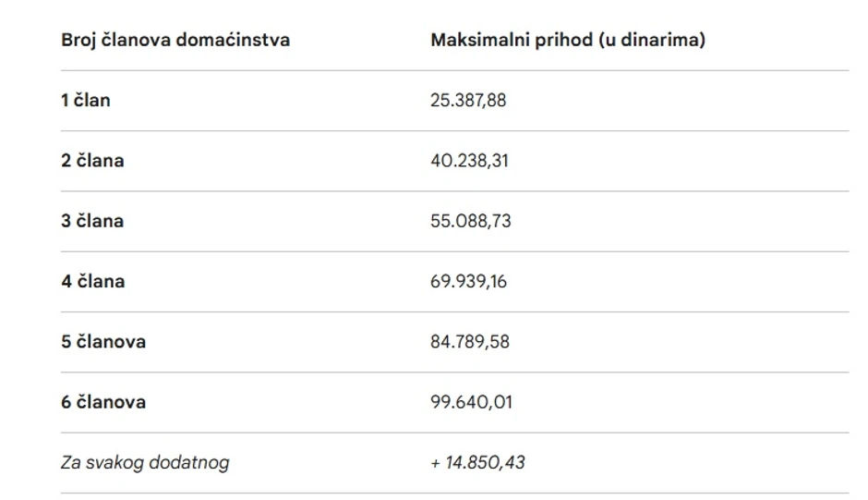Click the amount 55.088,73
This screenshot has height=500, width=868.
click(x=471, y=222)
